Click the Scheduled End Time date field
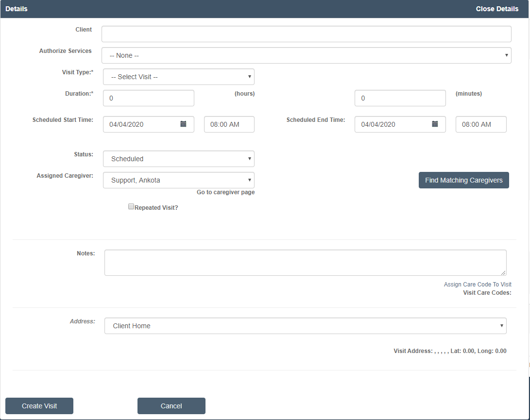530x420 pixels. click(400, 124)
